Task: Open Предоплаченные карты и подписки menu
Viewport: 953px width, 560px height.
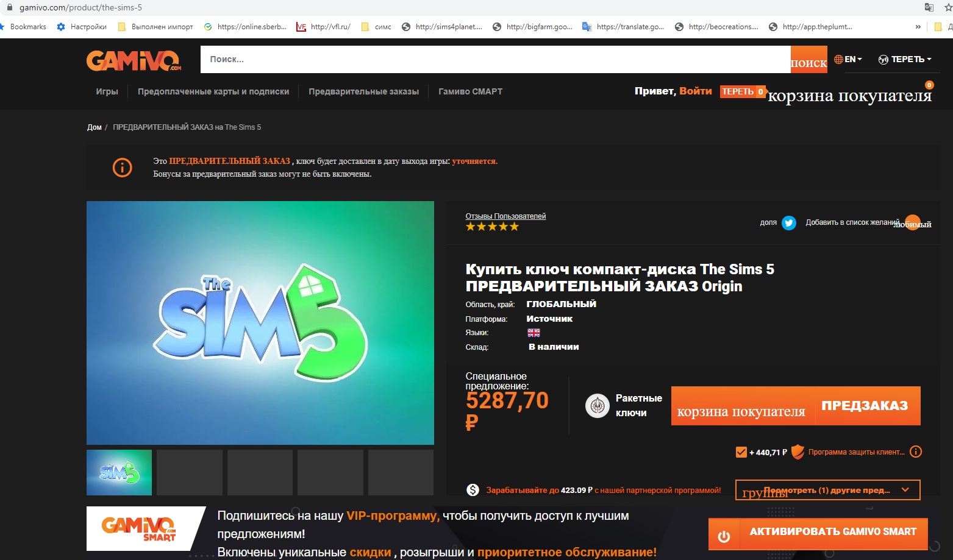Action: [x=213, y=91]
